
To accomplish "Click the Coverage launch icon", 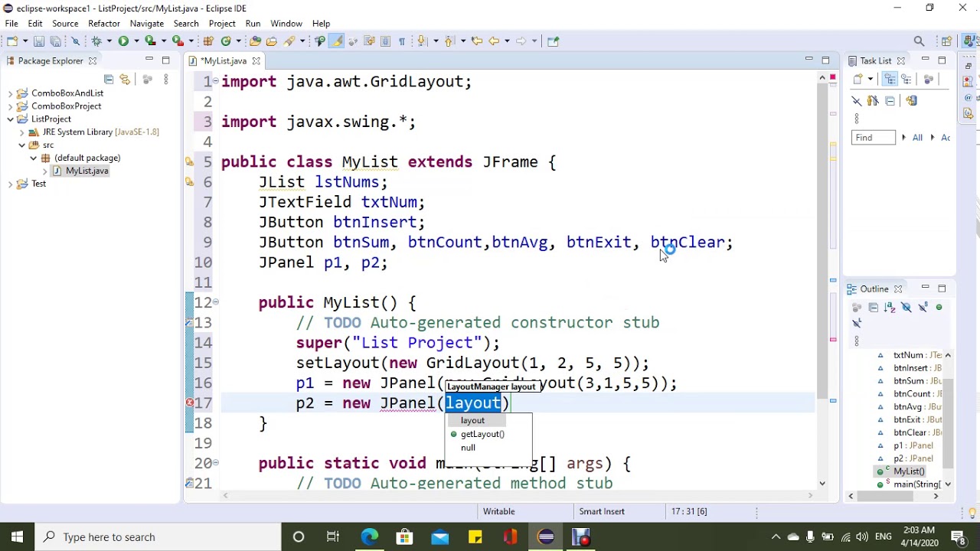I will coord(150,41).
